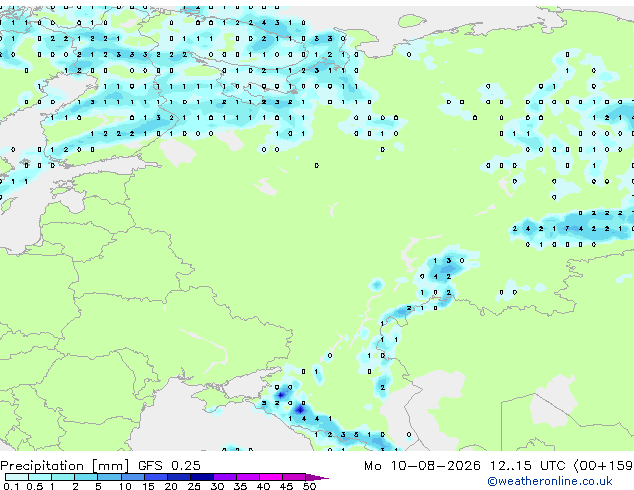Select the 30–35 mm purple legend swatch

click(x=225, y=477)
